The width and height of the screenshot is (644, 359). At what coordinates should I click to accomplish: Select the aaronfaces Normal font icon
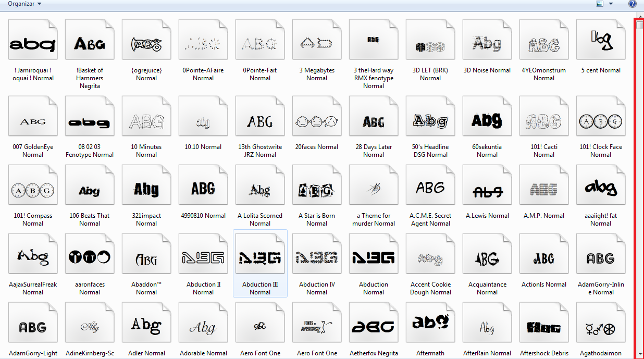point(90,258)
